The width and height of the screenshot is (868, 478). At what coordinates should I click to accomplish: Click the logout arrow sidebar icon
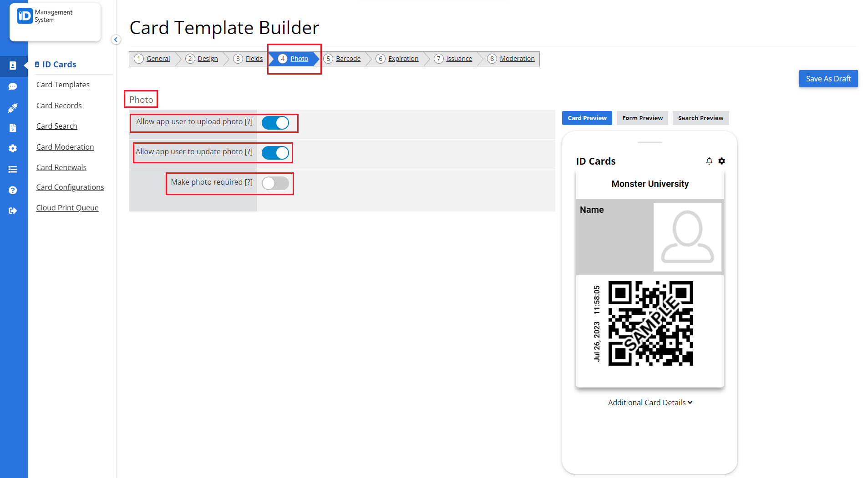[13, 211]
